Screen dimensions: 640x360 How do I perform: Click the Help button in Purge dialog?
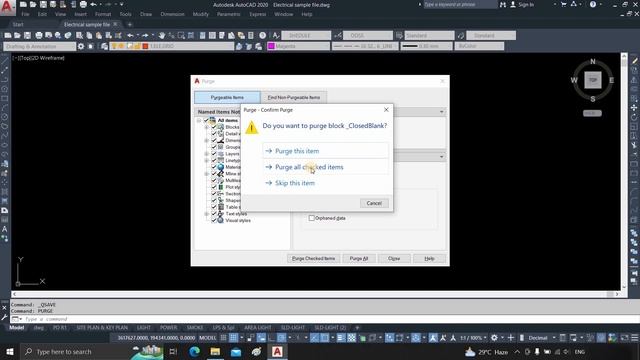pyautogui.click(x=429, y=258)
